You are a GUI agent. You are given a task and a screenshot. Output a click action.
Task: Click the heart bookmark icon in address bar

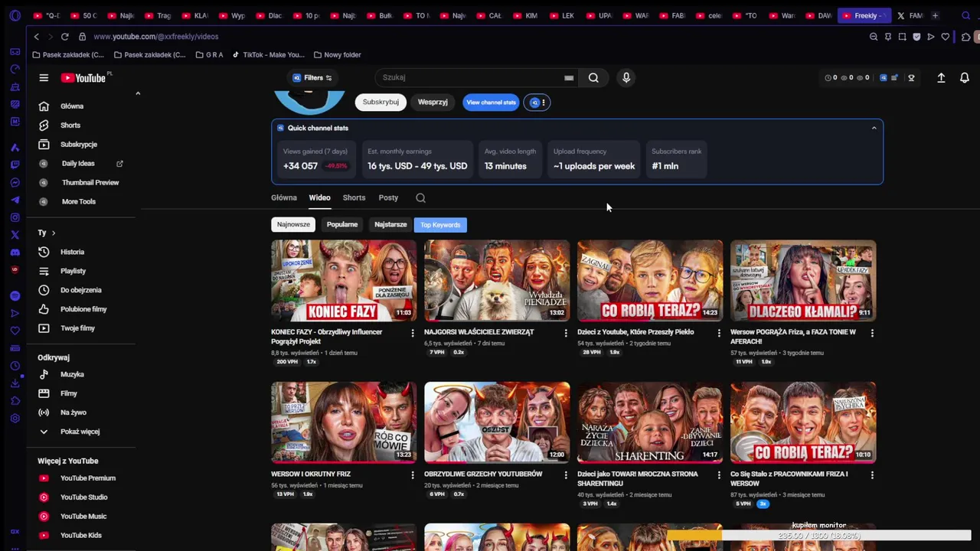pos(946,36)
